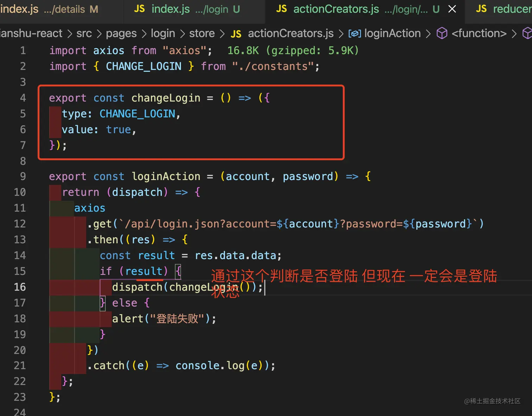Viewport: 532px width, 416px height.
Task: Click the 'axios' identifier on line 11
Action: pos(90,208)
